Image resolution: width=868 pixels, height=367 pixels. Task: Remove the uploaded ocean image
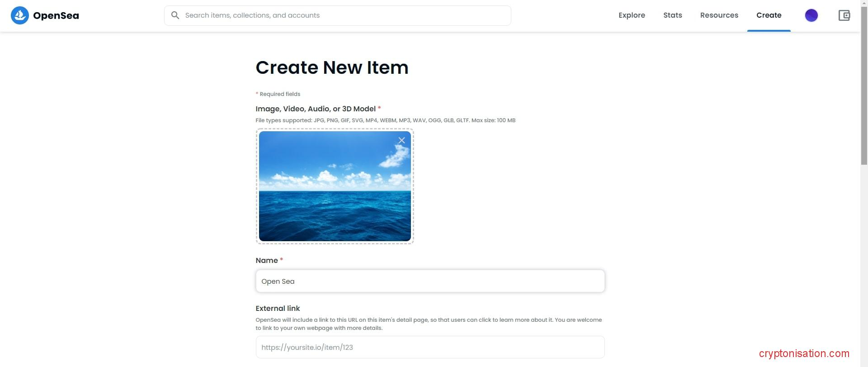(x=401, y=140)
